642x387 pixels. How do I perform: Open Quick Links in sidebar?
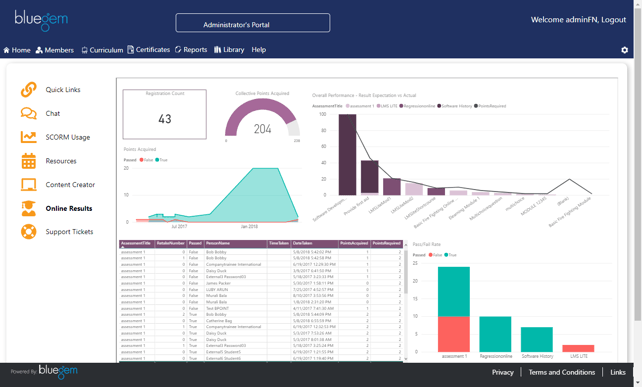click(63, 90)
